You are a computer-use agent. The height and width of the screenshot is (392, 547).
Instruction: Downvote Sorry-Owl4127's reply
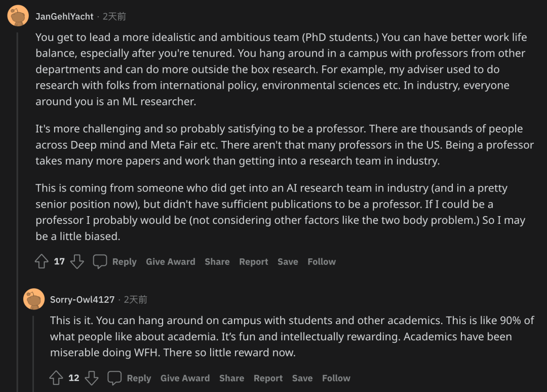click(92, 378)
